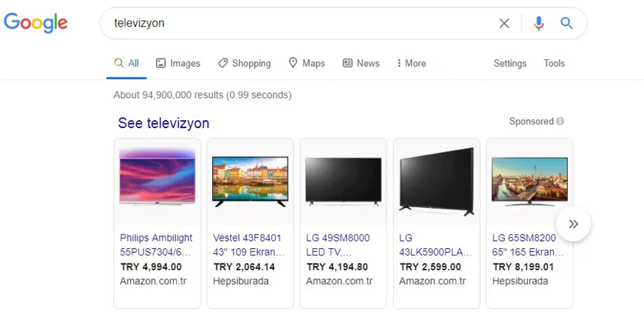The height and width of the screenshot is (312, 644).
Task: Start voice search with microphone icon
Action: tap(539, 23)
